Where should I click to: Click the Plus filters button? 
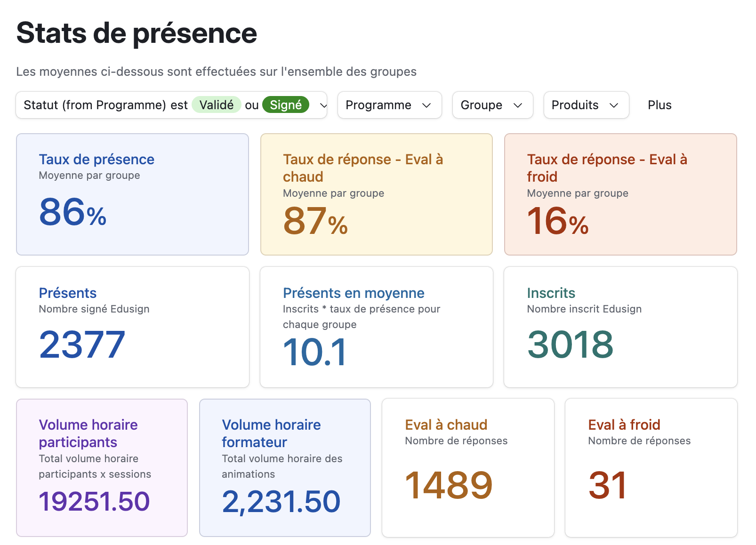click(659, 105)
